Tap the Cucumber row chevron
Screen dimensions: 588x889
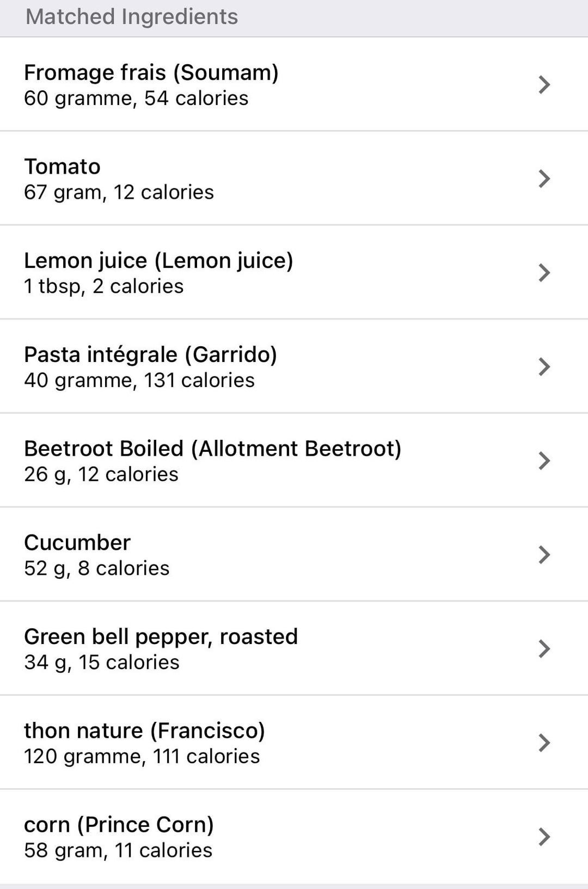pos(544,555)
